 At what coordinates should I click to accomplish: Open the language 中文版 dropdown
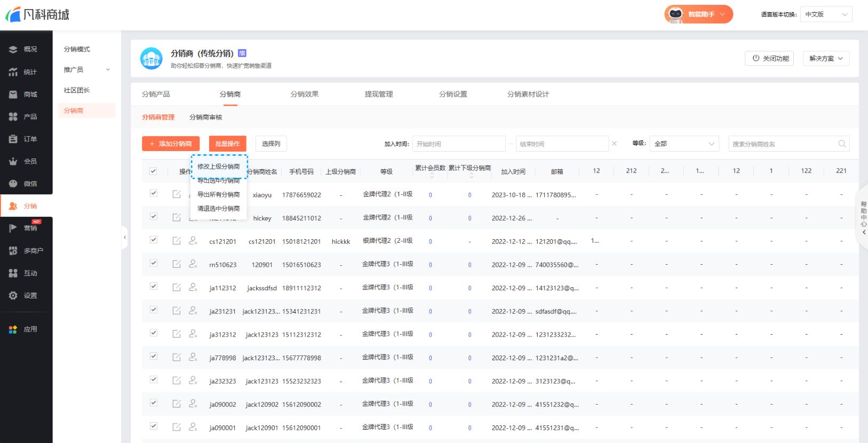coord(826,14)
